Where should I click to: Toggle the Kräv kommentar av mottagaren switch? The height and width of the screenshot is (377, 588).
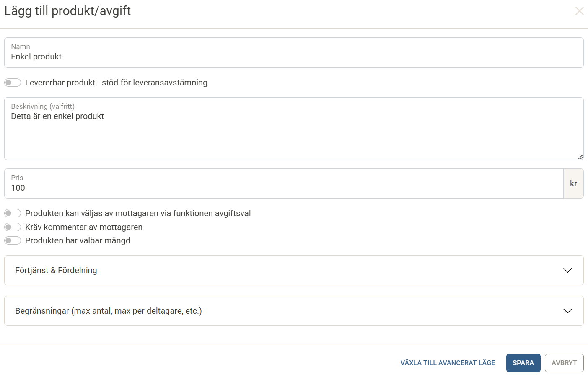[x=13, y=227]
